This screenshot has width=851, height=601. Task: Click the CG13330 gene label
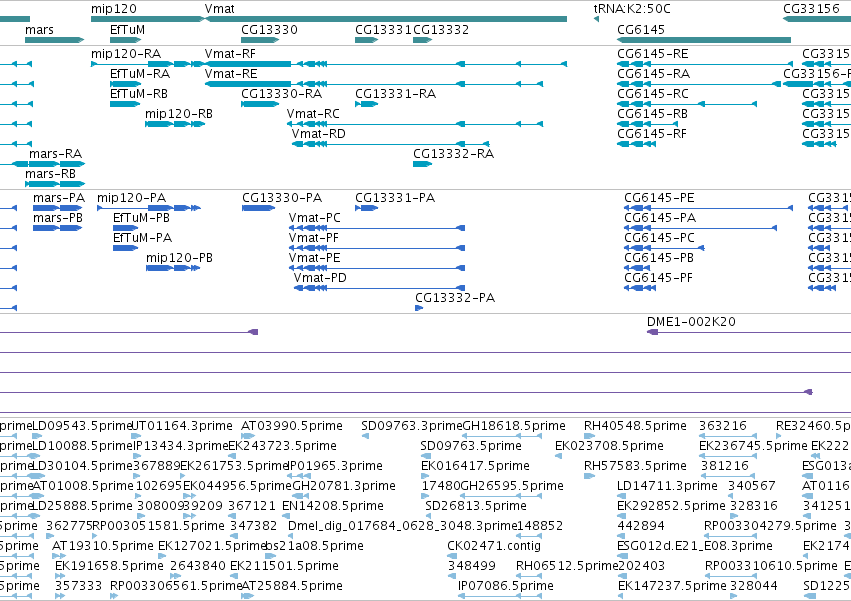point(269,29)
